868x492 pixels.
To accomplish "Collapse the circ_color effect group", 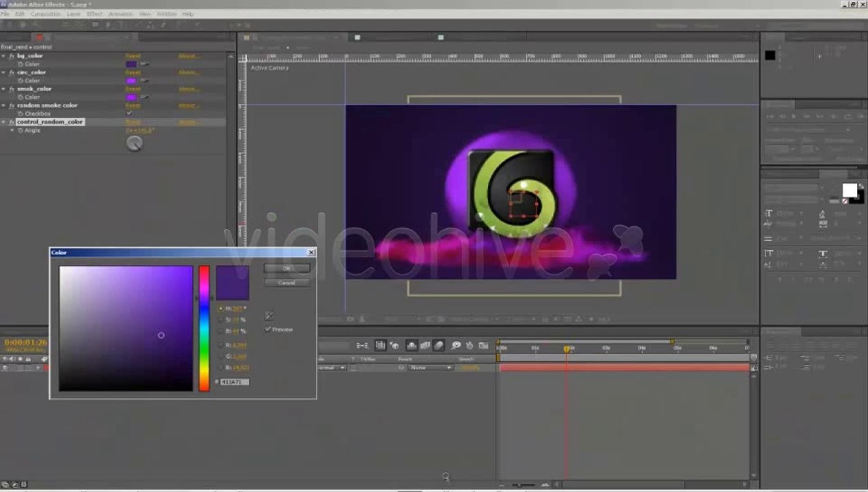I will pos(3,72).
